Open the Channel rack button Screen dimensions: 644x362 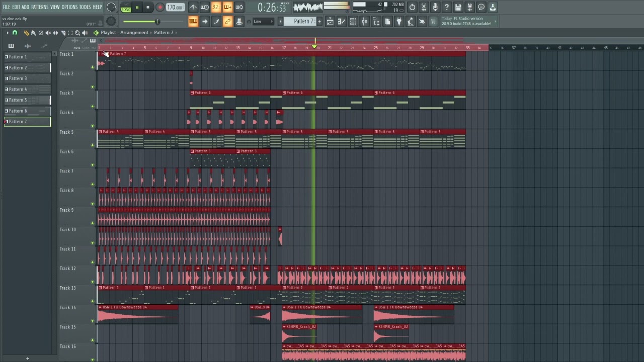point(353,21)
